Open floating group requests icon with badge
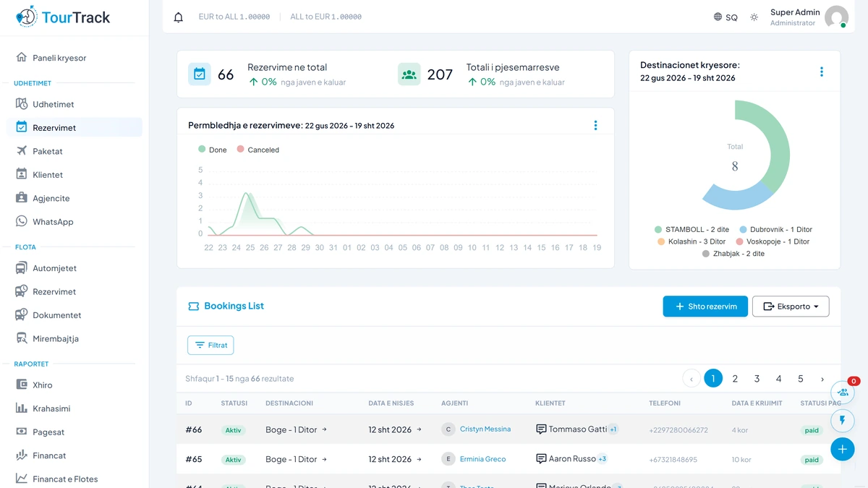 [843, 392]
